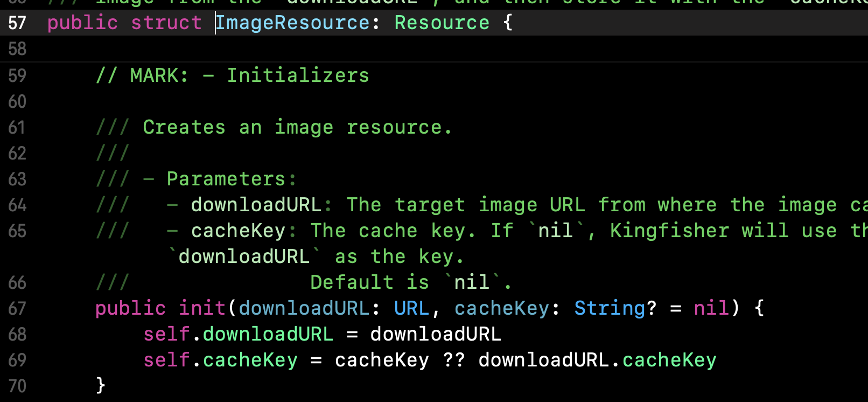Click the '- Parameters:' doc comment
Viewport: 868px width, 402px height.
[220, 179]
